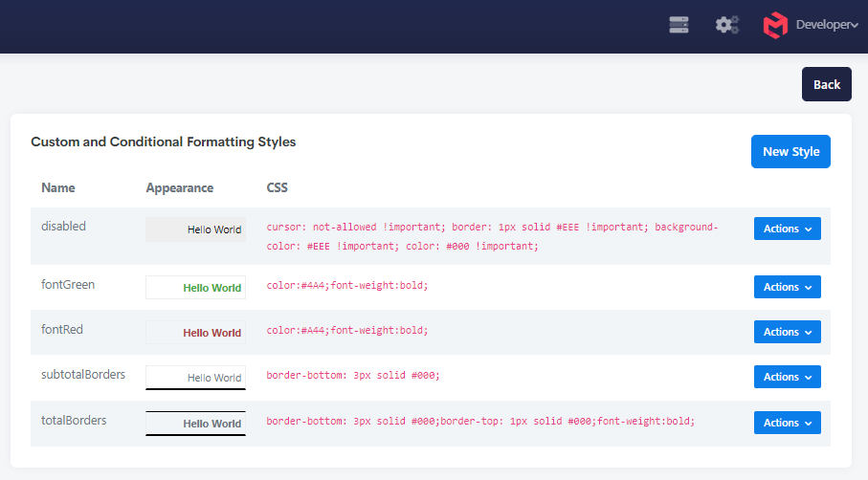Click the Name column header
This screenshot has width=868, height=480.
58,187
